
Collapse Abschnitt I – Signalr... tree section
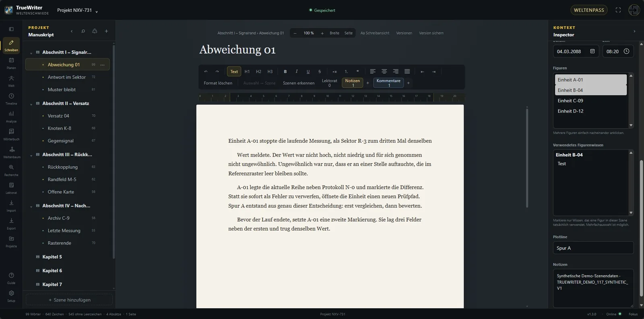click(x=31, y=53)
